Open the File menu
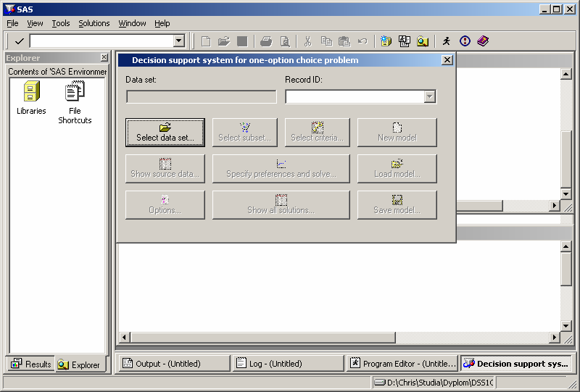The width and height of the screenshot is (580, 392). tap(12, 23)
